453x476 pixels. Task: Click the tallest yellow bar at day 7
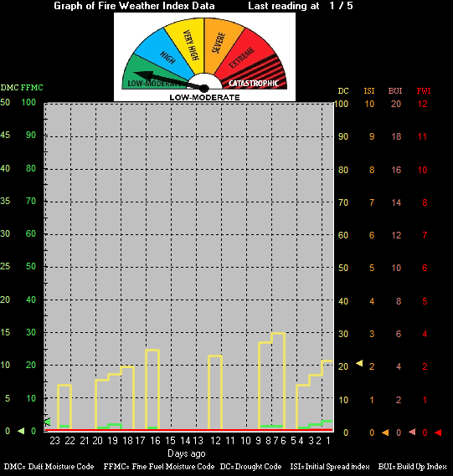point(278,381)
